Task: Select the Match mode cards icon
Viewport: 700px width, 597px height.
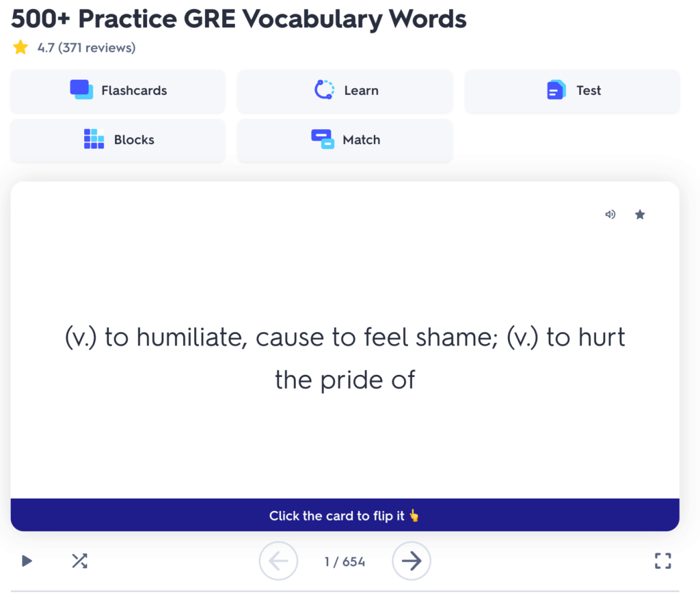Action: (322, 139)
